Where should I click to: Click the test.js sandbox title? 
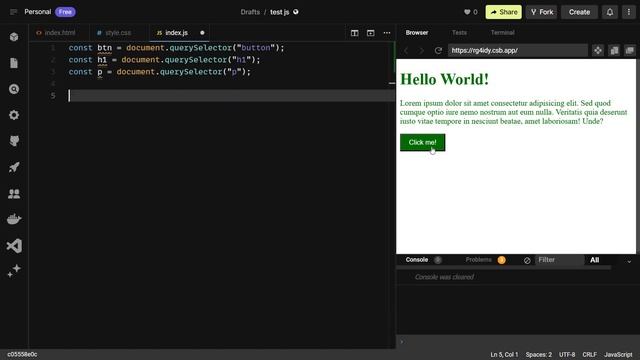pos(279,12)
